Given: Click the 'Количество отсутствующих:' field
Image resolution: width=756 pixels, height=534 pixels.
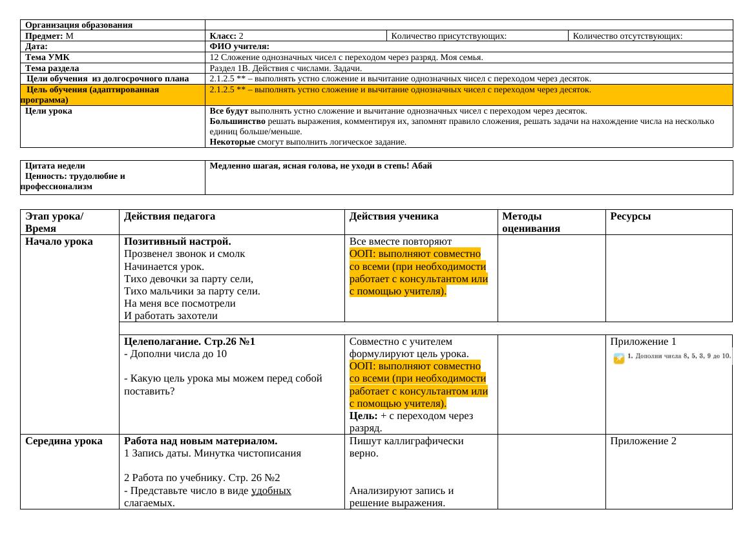Looking at the screenshot, I should click(x=627, y=36).
